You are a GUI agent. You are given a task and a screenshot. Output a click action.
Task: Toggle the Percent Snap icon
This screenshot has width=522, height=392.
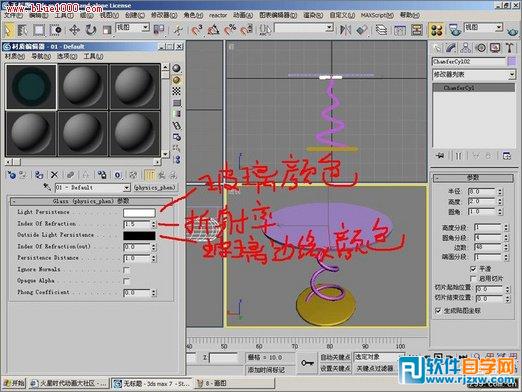tap(230, 30)
